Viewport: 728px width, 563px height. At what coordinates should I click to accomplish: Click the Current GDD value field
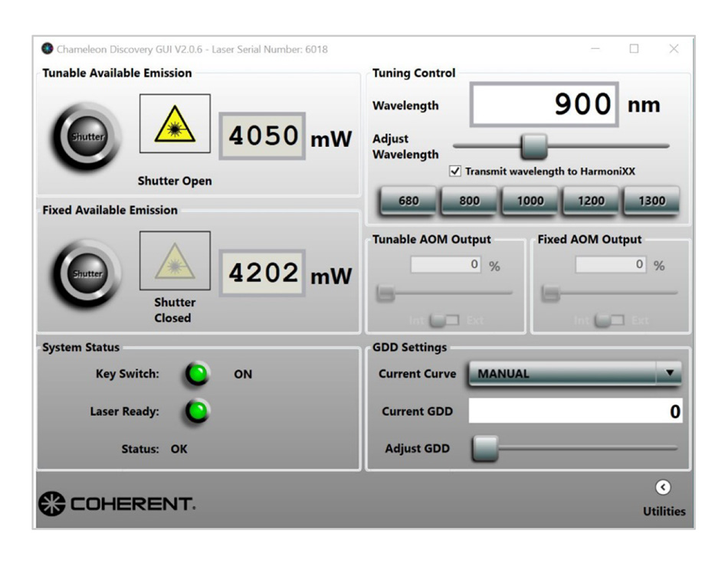click(575, 411)
